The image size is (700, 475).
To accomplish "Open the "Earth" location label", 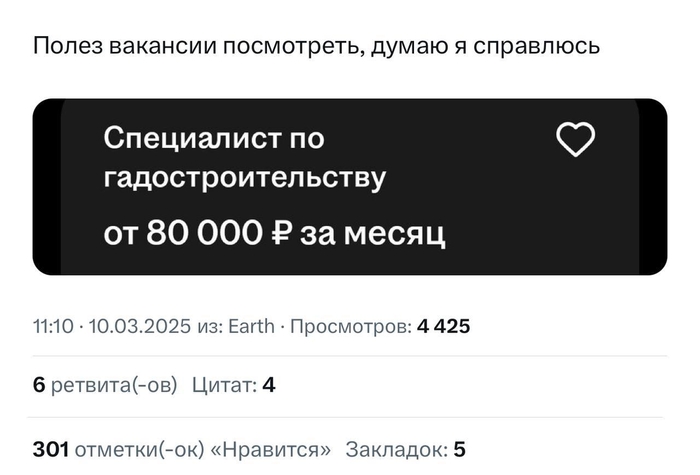I will point(251,326).
